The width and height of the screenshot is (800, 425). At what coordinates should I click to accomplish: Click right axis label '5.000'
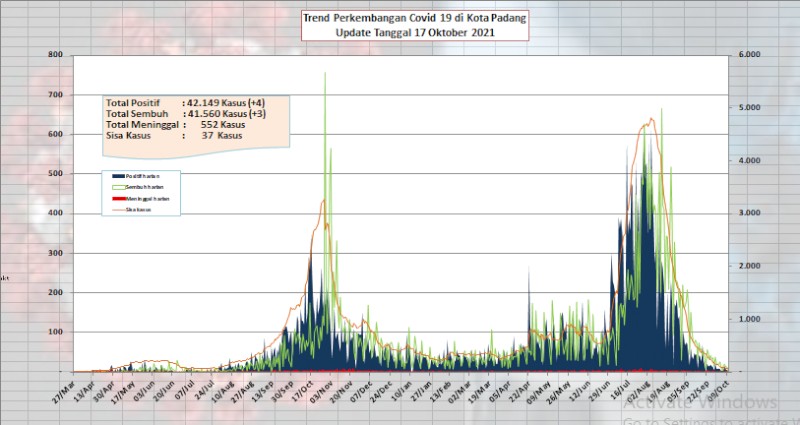click(x=749, y=108)
